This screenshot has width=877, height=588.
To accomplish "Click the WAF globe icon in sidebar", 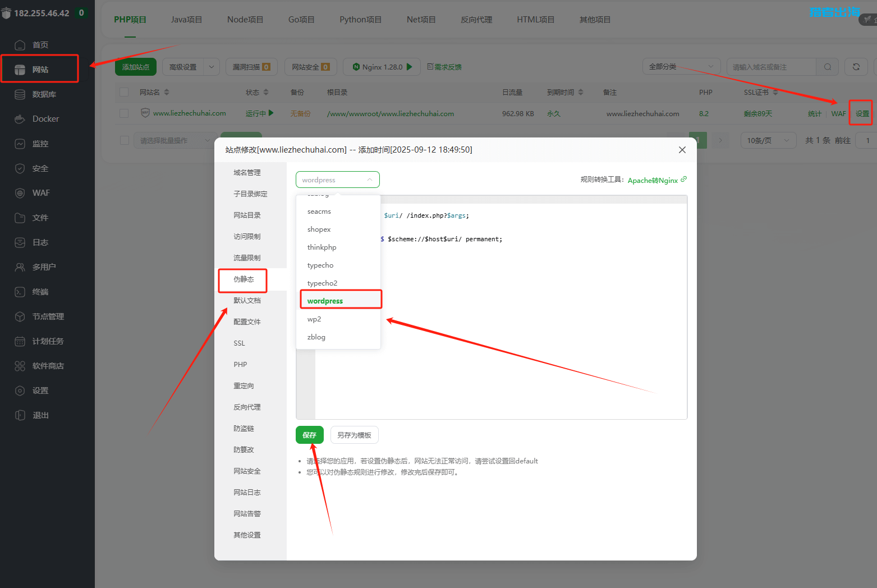I will tap(20, 193).
